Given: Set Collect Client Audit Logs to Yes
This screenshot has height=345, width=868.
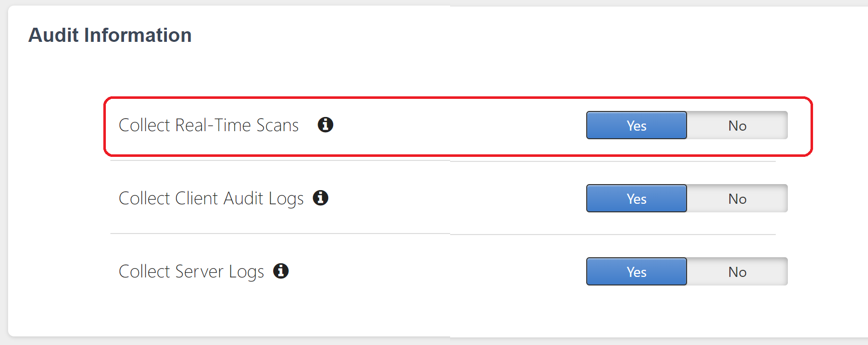Looking at the screenshot, I should coord(636,198).
